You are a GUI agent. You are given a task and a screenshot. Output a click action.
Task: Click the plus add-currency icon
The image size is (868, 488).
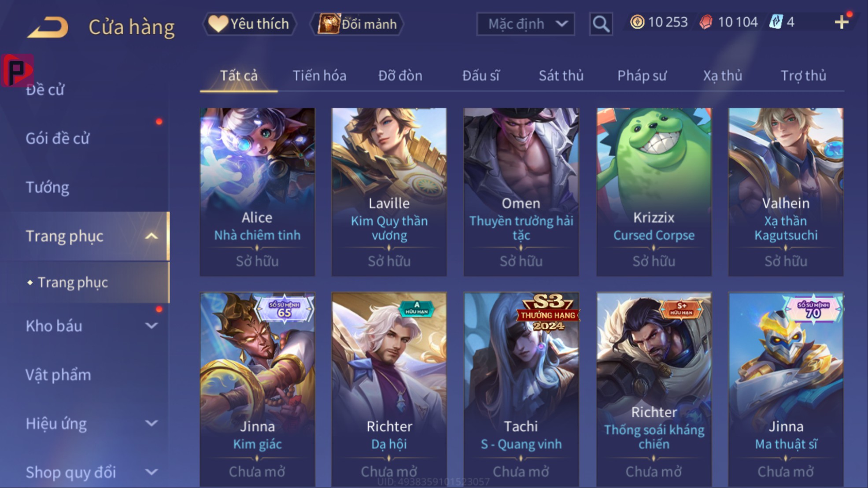(842, 22)
